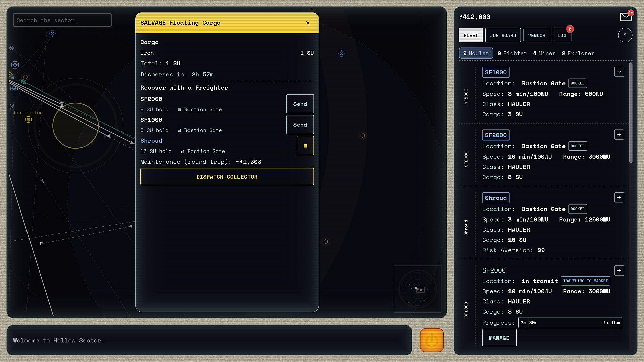The width and height of the screenshot is (644, 362).
Task: Click the info circle icon
Action: [625, 35]
